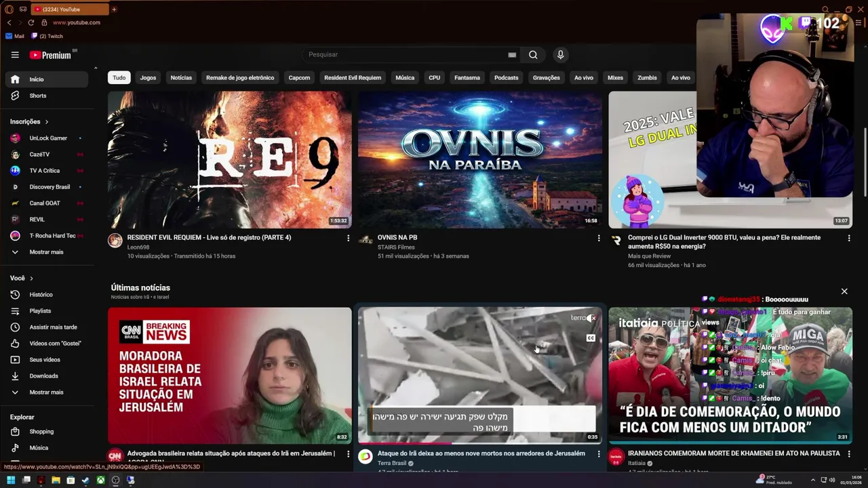Viewport: 868px width, 488px height.
Task: Open Playlists in the sidebar
Action: click(x=47, y=311)
